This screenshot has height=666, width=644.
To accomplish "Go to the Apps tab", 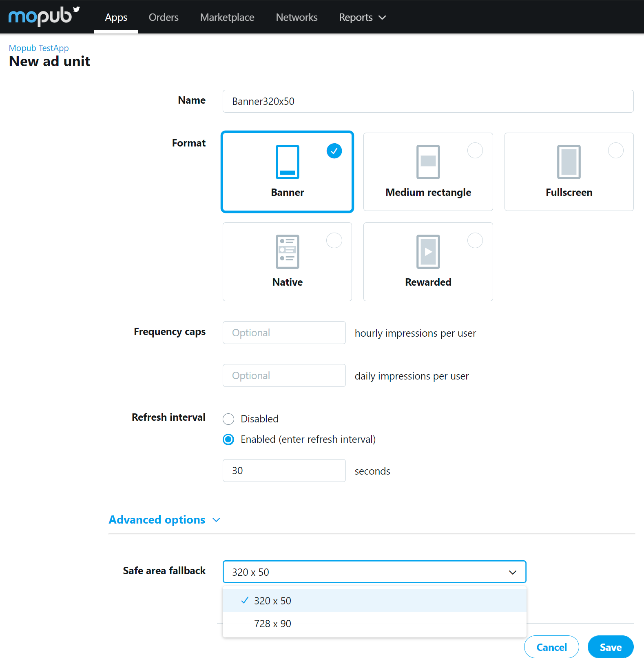I will click(116, 17).
